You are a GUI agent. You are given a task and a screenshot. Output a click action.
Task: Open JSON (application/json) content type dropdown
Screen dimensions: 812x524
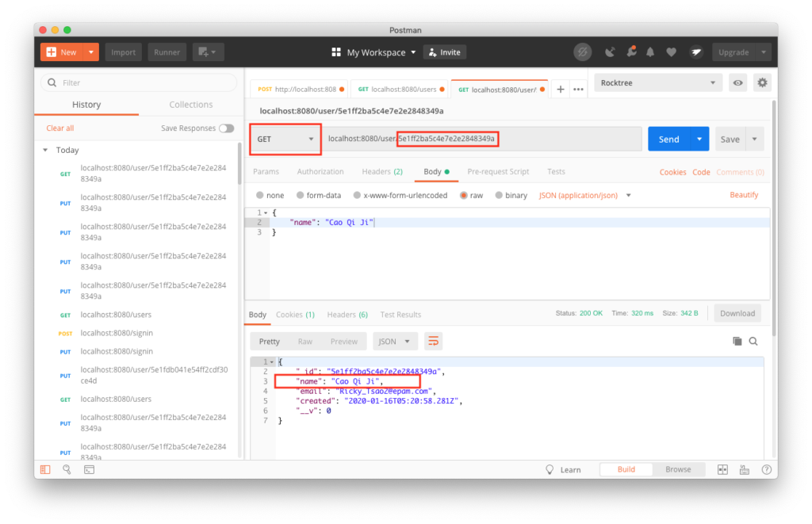[x=584, y=195]
